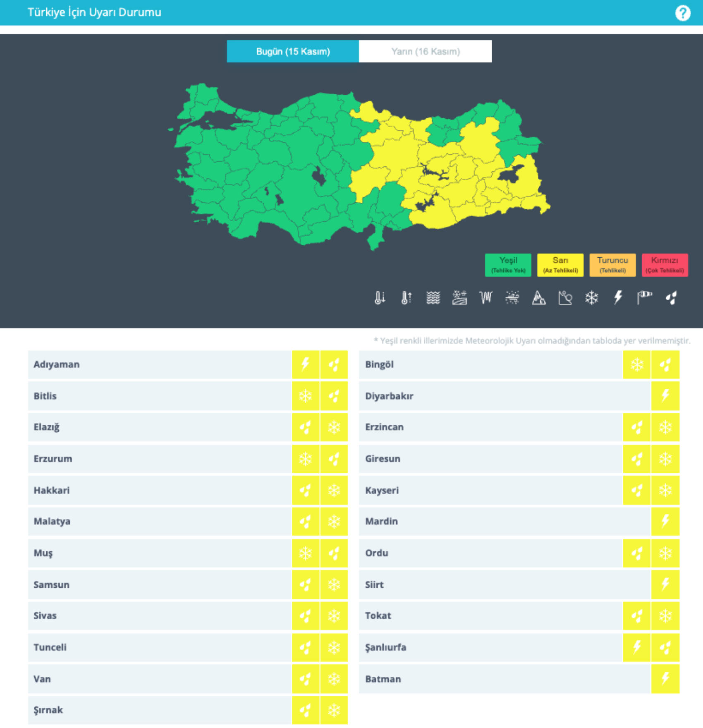Click the lightning icon in Batman row
703x728 pixels.
coord(665,679)
